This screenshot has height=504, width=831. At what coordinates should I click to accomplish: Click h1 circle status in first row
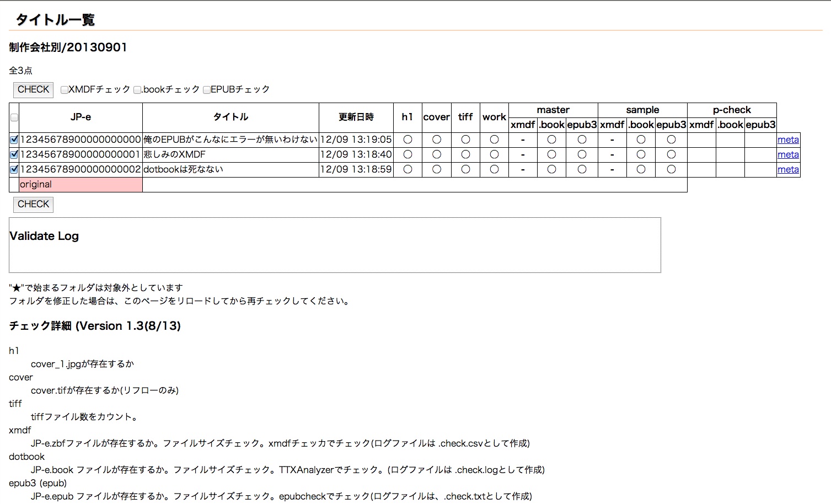408,140
